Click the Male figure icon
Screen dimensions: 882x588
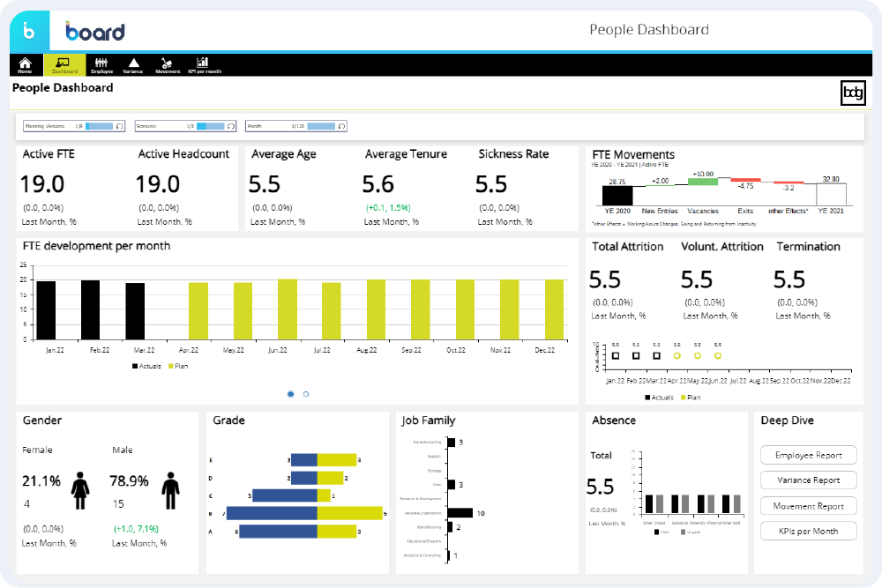click(x=170, y=490)
